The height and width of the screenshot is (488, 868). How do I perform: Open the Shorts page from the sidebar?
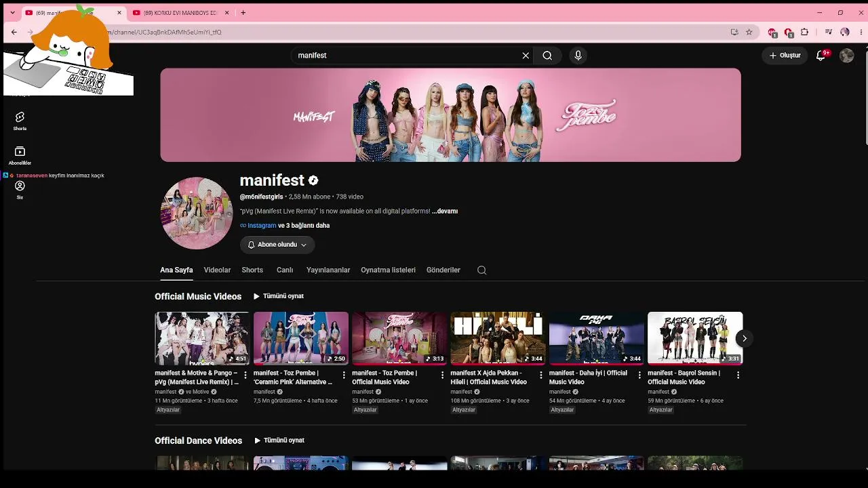click(20, 121)
